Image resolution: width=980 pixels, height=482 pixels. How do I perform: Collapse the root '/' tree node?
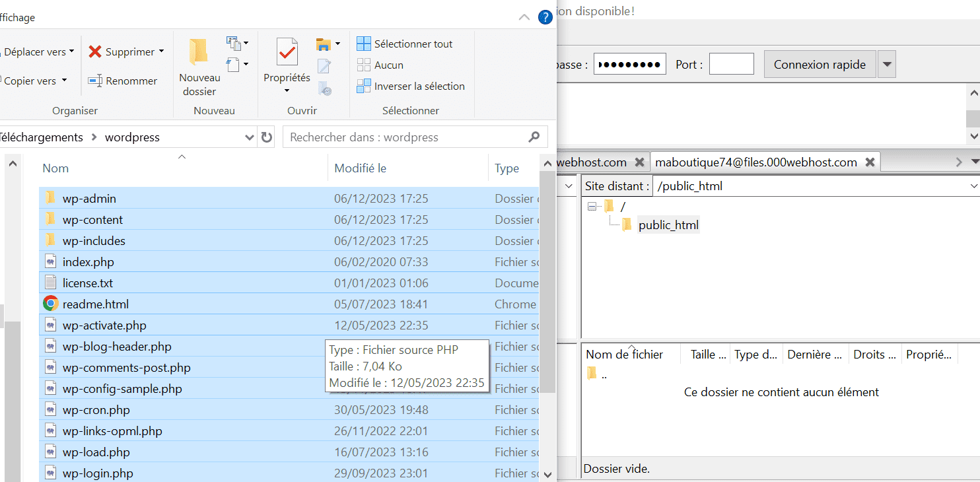coord(592,207)
